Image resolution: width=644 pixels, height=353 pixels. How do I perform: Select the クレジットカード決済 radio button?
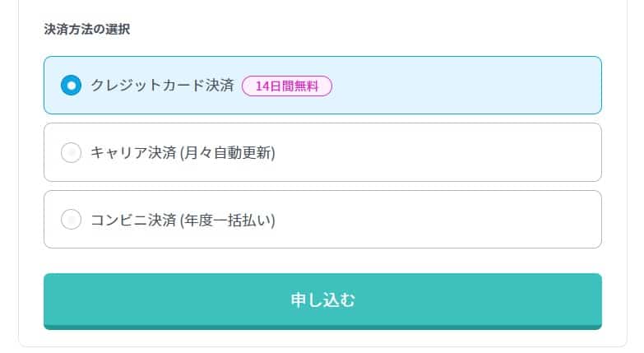[72, 86]
